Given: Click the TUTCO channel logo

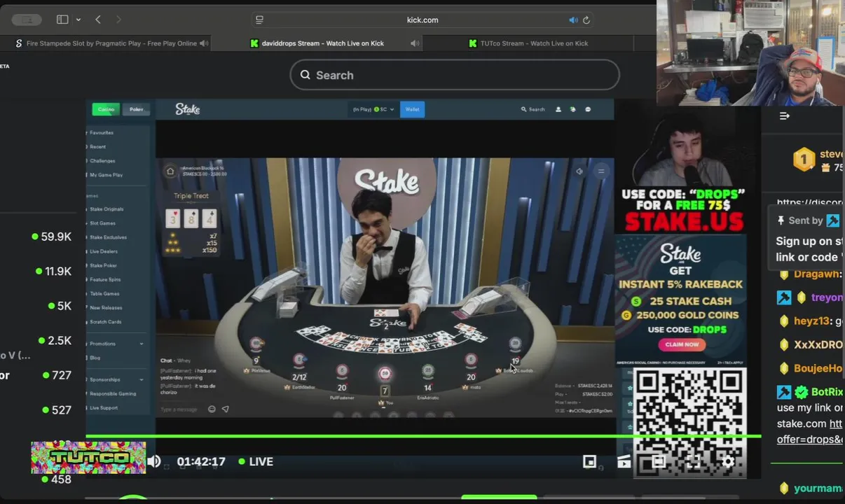Looking at the screenshot, I should click(x=88, y=458).
